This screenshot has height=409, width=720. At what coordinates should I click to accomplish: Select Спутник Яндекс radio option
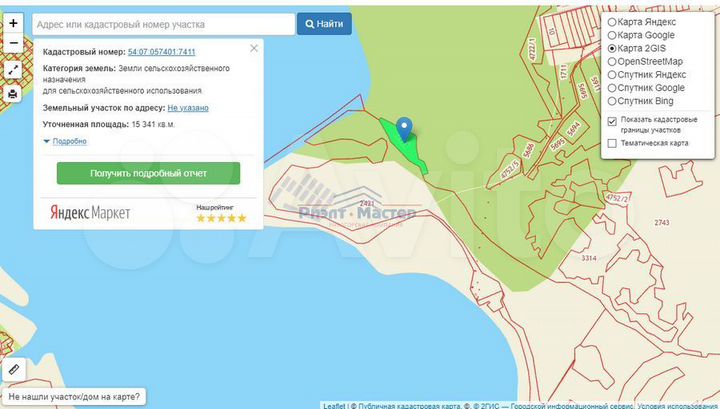(612, 75)
